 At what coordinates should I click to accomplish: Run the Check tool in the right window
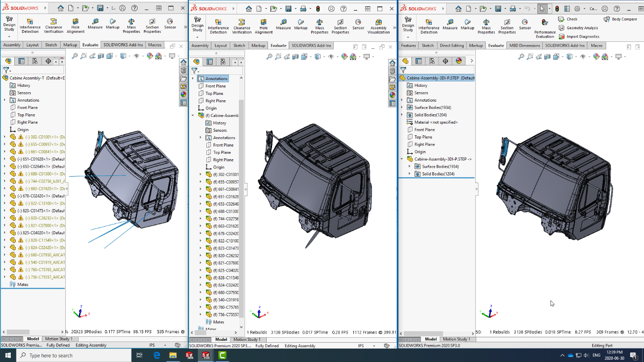[568, 19]
